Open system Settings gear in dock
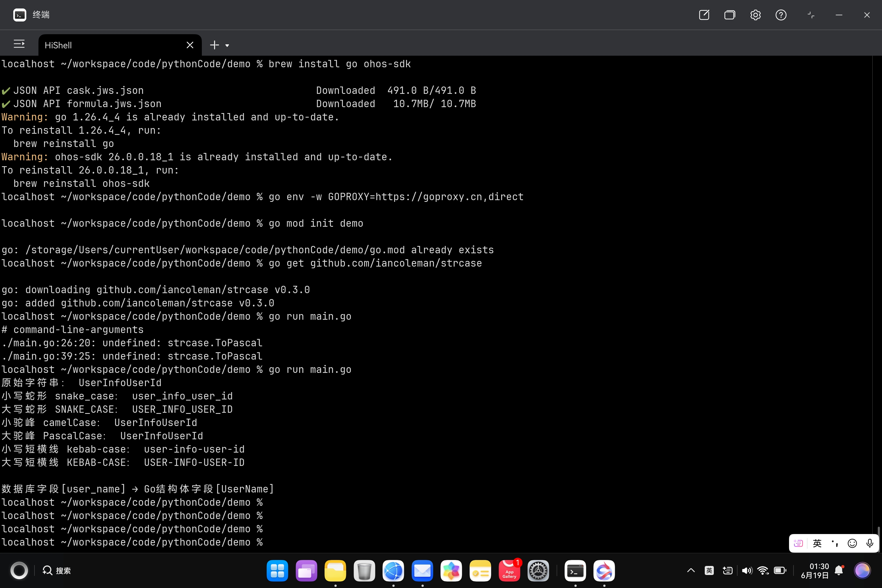The width and height of the screenshot is (882, 588). click(538, 571)
